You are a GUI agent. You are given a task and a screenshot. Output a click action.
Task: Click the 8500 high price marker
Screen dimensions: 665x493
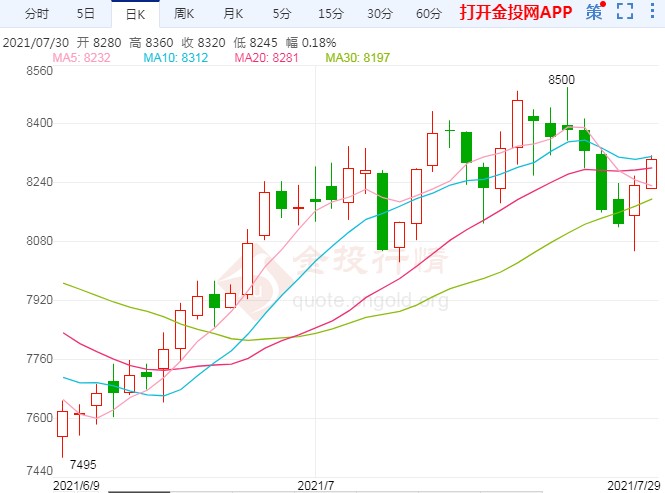pyautogui.click(x=561, y=79)
